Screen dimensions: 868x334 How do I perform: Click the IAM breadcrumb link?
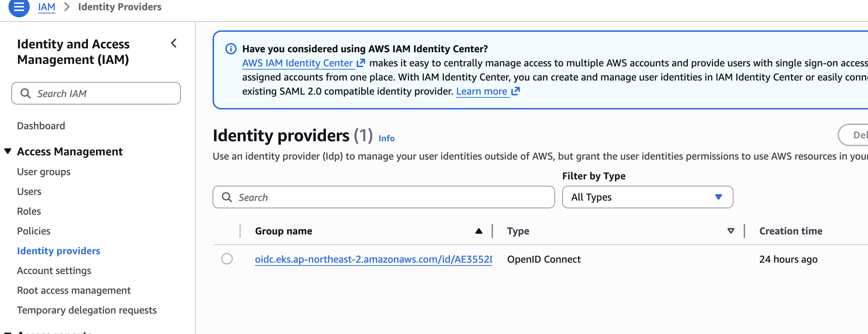click(x=47, y=7)
